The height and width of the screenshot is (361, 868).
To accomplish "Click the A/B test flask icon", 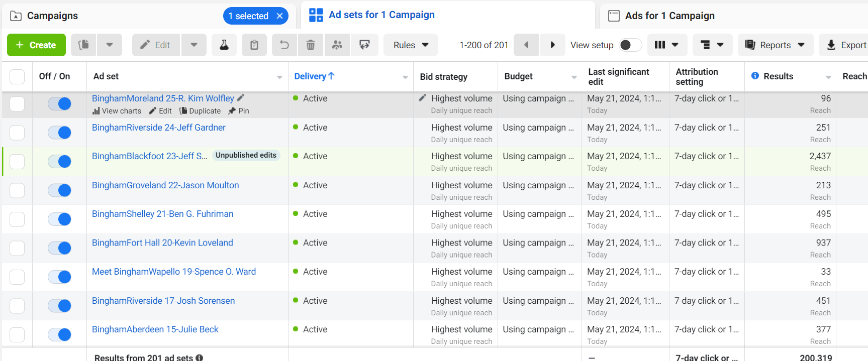I will [x=224, y=45].
